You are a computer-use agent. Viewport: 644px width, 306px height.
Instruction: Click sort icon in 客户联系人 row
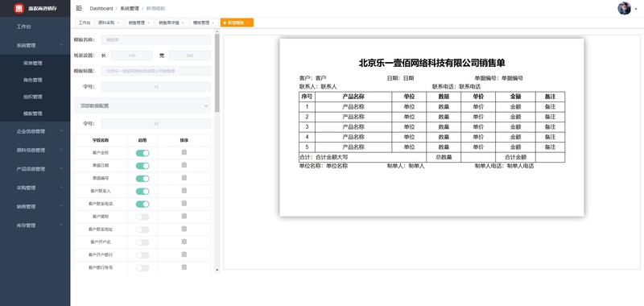(184, 191)
